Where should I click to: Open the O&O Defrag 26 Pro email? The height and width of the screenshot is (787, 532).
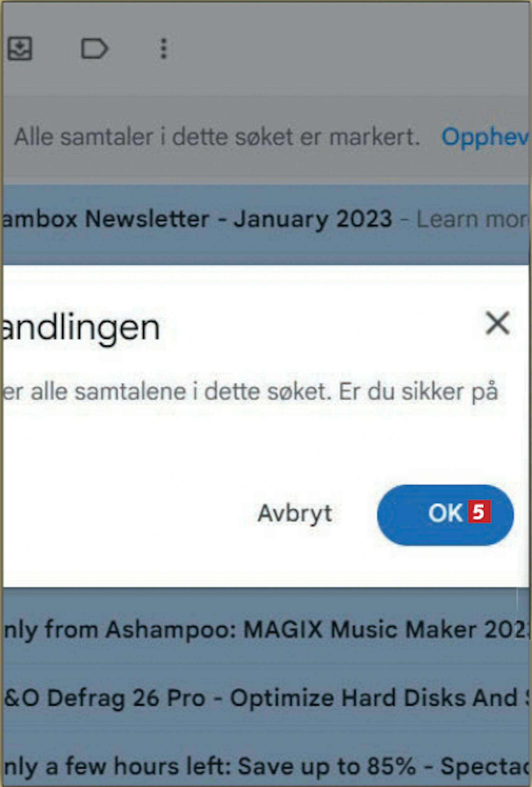[266, 698]
